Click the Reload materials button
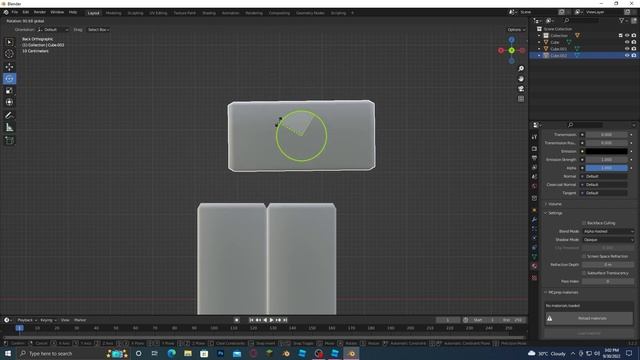This screenshot has height=360, width=640. pos(589,318)
